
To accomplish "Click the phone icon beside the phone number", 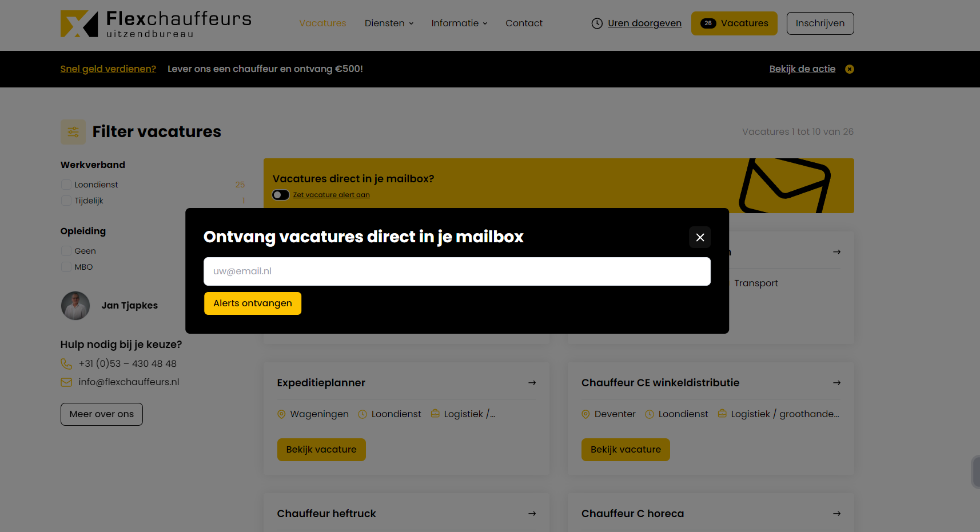I will point(66,363).
